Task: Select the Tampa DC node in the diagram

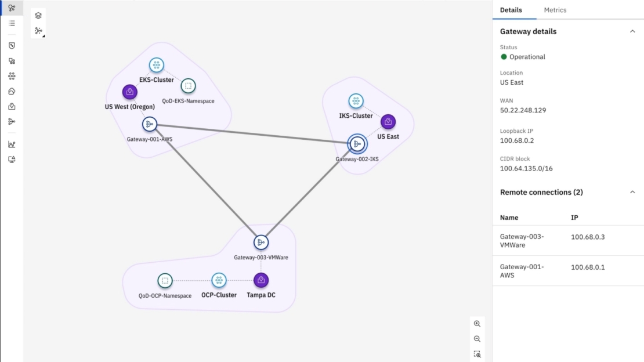Action: click(x=261, y=280)
